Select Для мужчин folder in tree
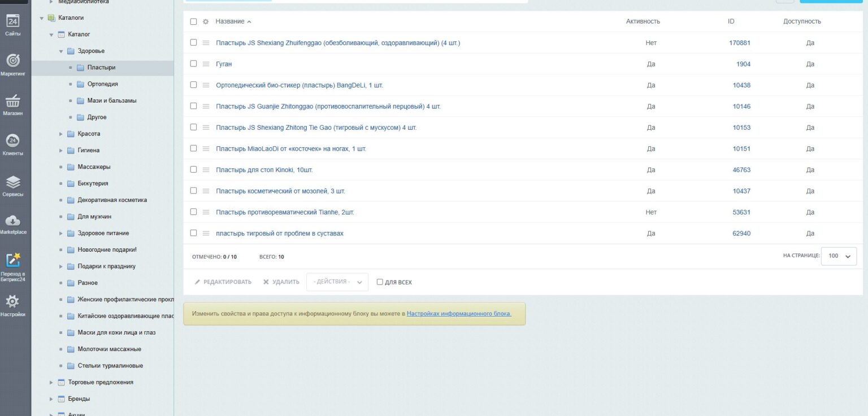 tap(94, 217)
